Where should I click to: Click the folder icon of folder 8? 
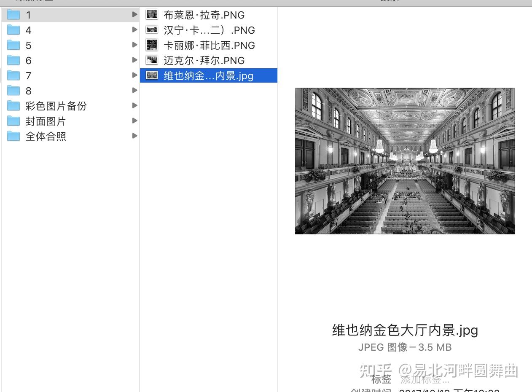click(x=13, y=91)
